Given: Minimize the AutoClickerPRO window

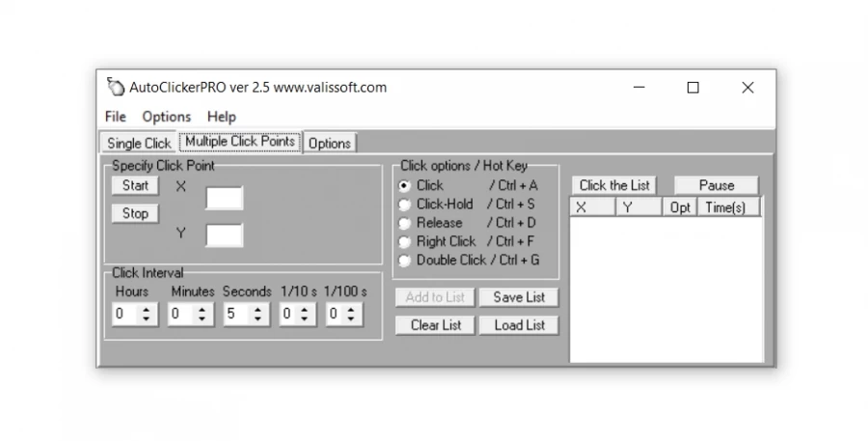Looking at the screenshot, I should [x=638, y=88].
